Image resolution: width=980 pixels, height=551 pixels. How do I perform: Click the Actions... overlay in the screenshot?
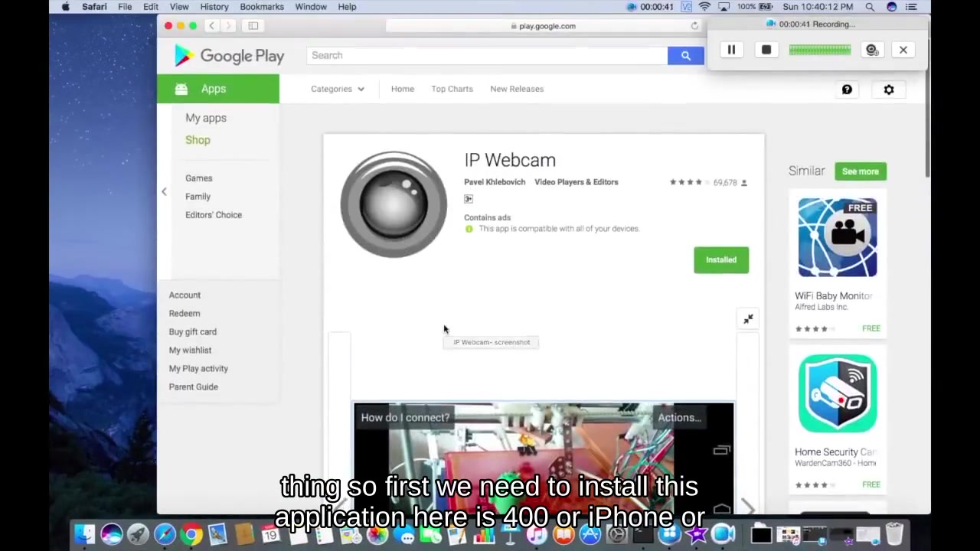[x=680, y=418]
